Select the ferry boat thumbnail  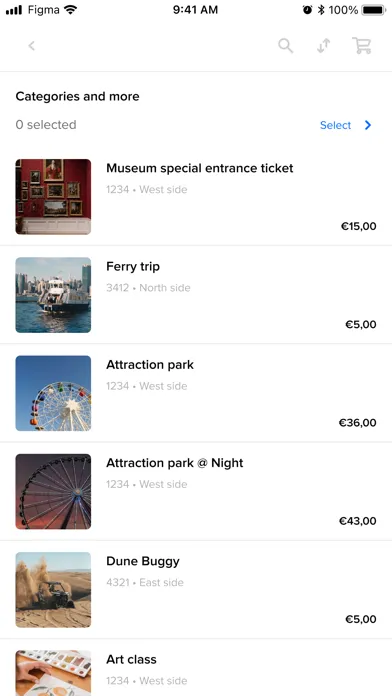pos(53,295)
